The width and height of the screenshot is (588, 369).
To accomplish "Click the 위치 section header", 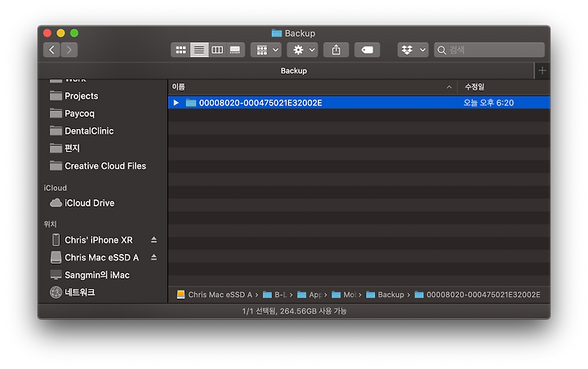I will (x=51, y=225).
